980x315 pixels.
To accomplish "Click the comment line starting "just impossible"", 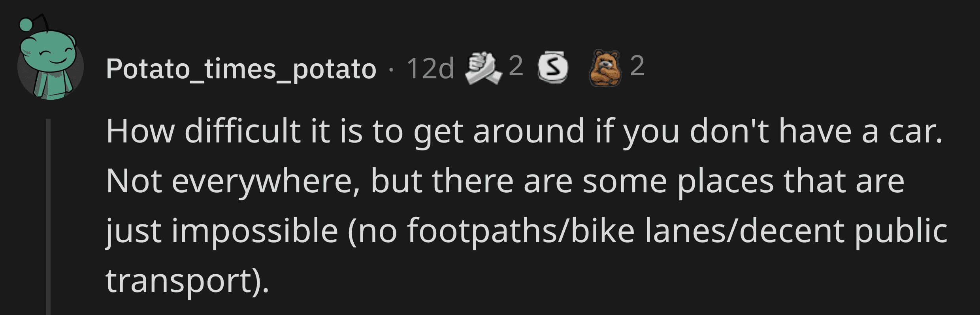I will click(x=526, y=232).
